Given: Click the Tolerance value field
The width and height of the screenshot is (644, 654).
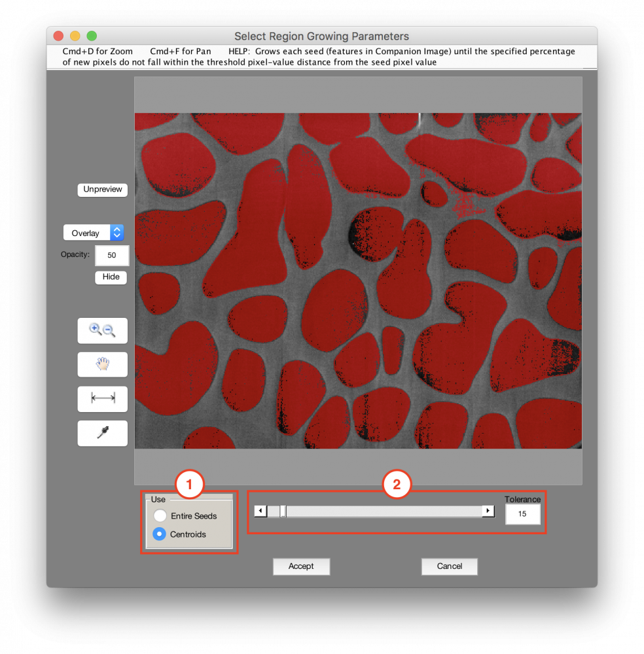Looking at the screenshot, I should (522, 514).
